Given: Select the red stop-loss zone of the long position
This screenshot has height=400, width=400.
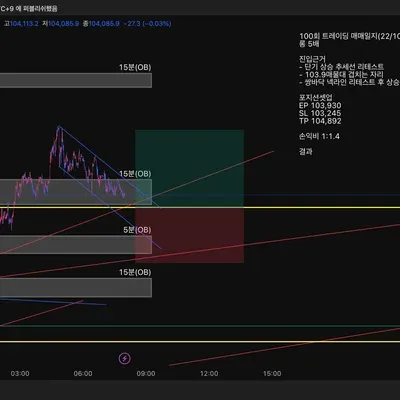Looking at the screenshot, I should tap(189, 235).
